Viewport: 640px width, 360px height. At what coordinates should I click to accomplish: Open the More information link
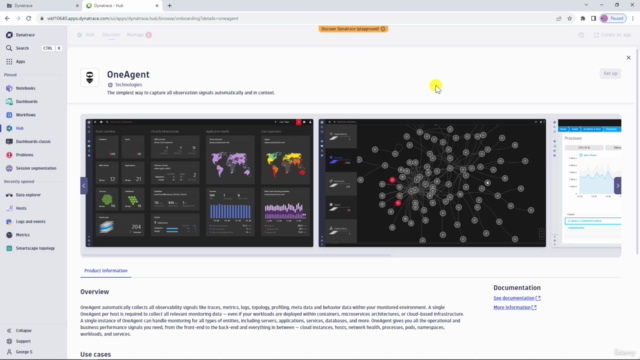tap(515, 307)
